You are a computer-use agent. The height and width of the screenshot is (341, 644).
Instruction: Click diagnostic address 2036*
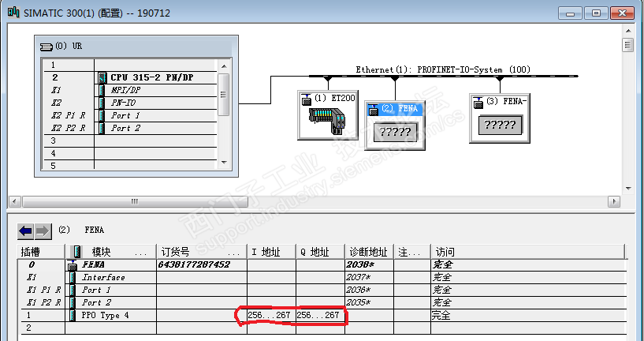359,290
